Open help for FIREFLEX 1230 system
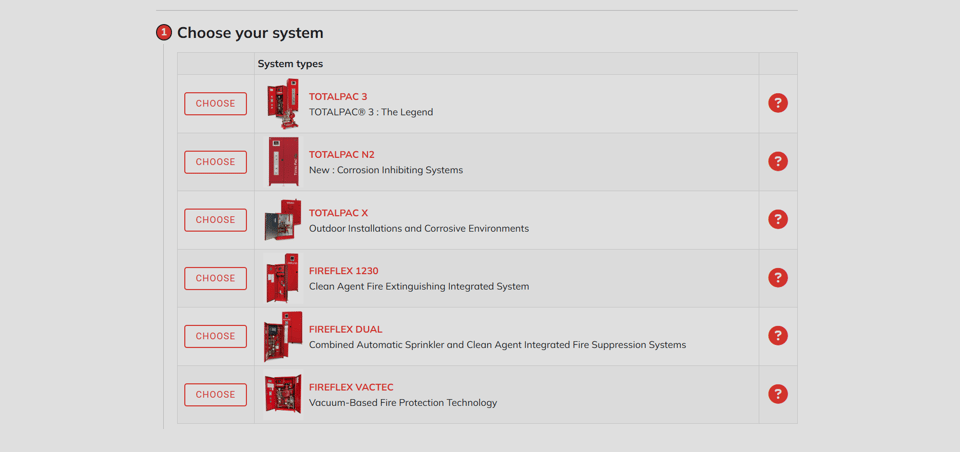The image size is (960, 452). (778, 278)
